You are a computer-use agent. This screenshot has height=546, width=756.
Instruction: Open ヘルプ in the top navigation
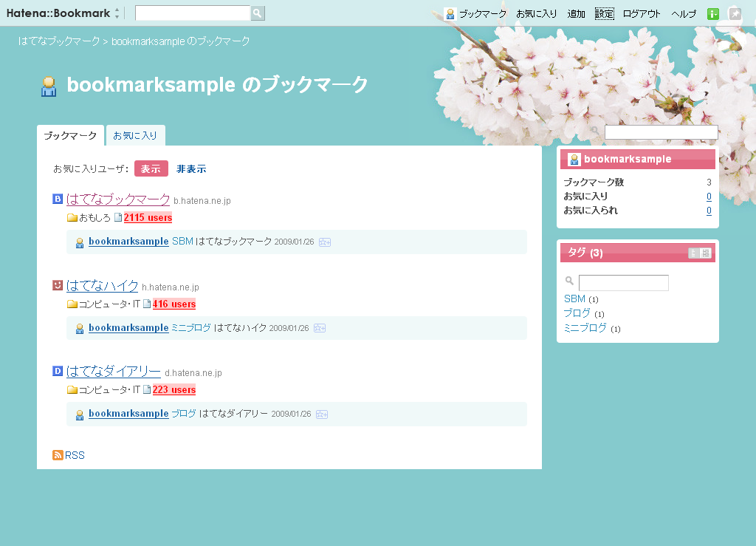click(x=684, y=14)
